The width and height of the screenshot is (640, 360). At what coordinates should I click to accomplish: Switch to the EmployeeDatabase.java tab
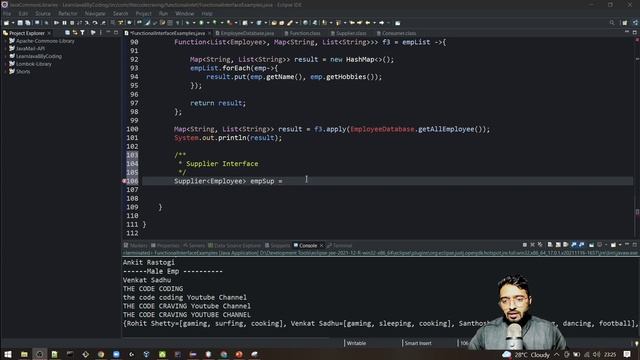pyautogui.click(x=245, y=33)
